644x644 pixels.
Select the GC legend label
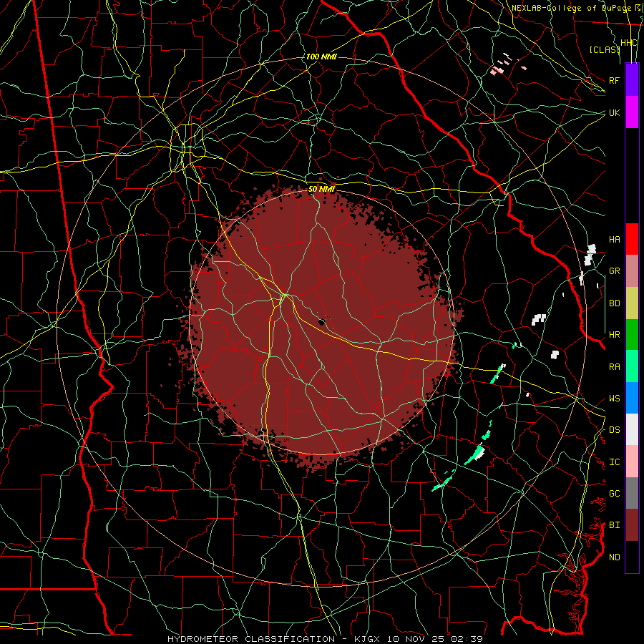615,494
